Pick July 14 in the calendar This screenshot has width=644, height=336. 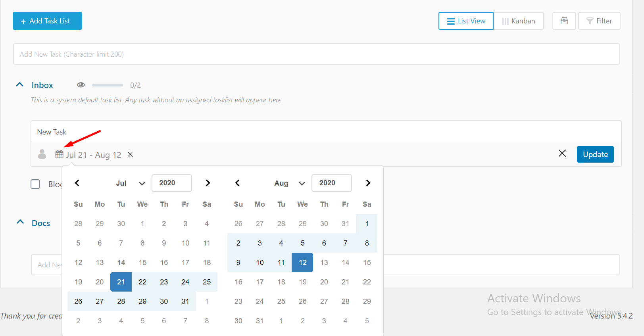click(x=121, y=263)
